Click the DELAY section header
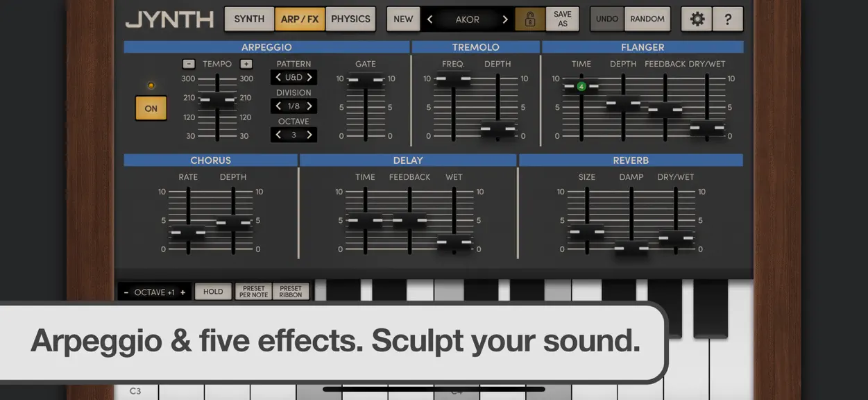 pyautogui.click(x=408, y=160)
